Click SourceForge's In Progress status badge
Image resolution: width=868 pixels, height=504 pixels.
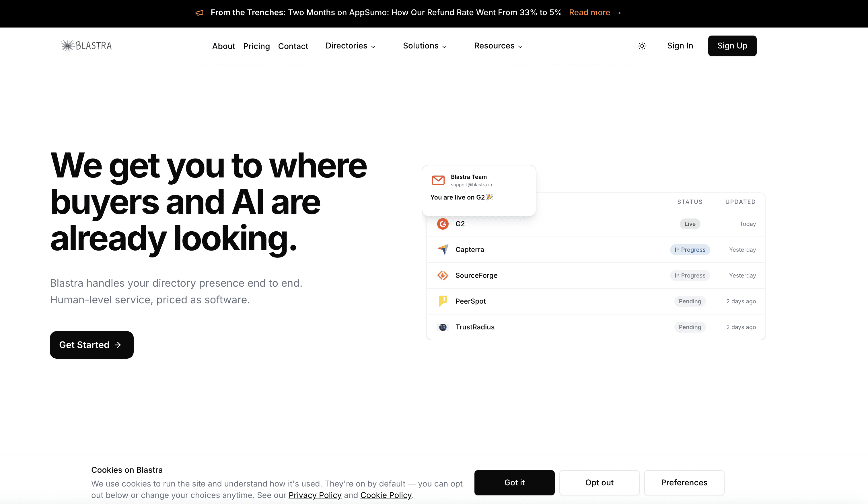coord(690,276)
